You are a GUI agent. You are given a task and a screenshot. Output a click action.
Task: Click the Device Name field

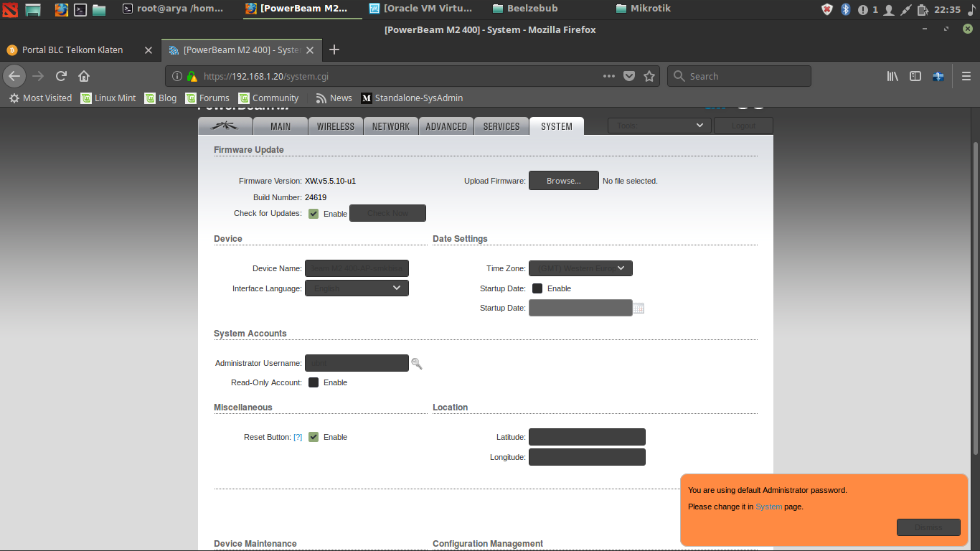click(357, 268)
